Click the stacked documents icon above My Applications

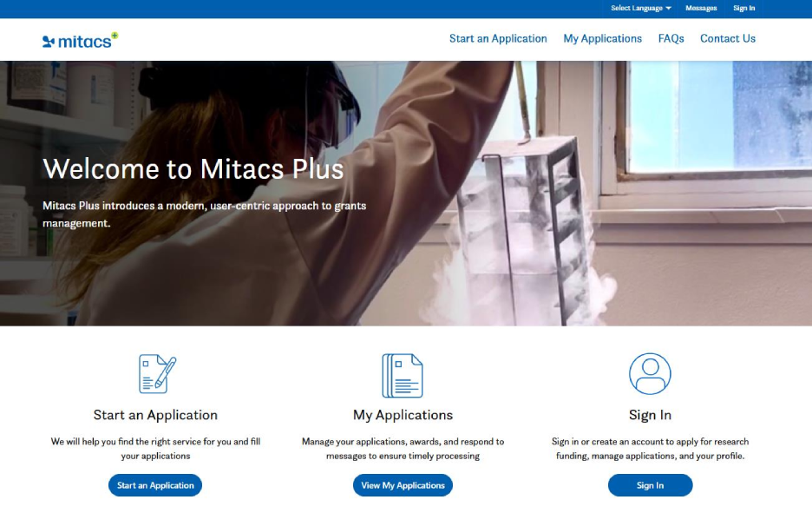403,375
